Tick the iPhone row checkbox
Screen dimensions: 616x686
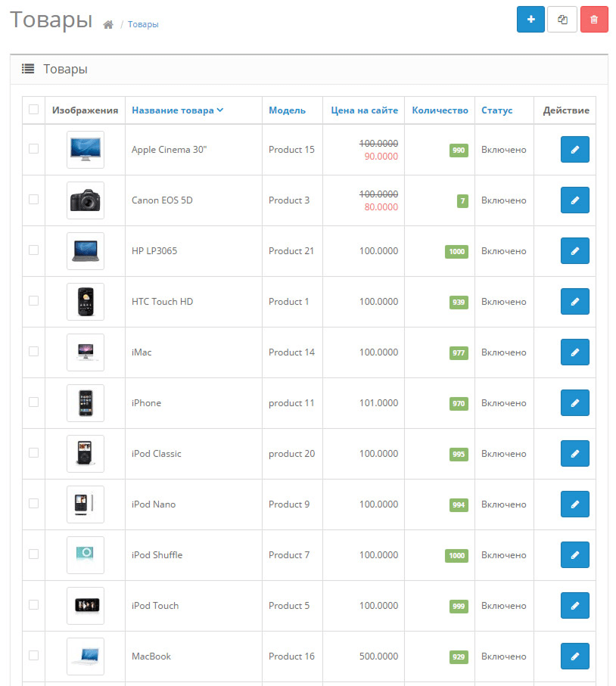pyautogui.click(x=34, y=402)
